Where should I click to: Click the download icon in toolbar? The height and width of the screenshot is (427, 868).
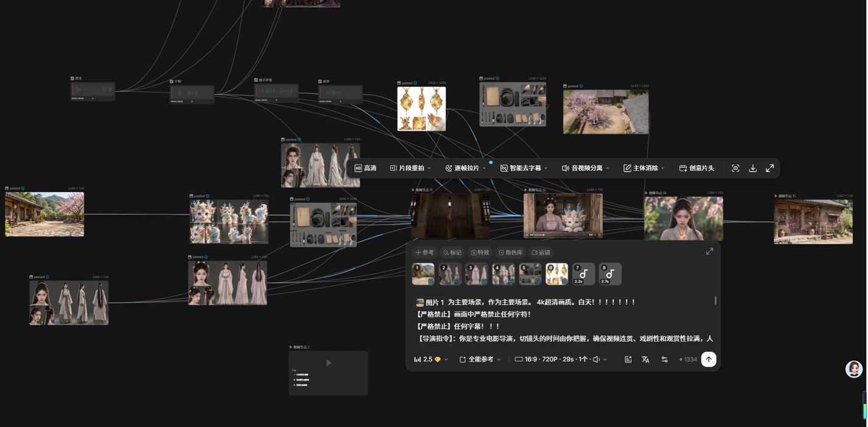click(x=753, y=168)
